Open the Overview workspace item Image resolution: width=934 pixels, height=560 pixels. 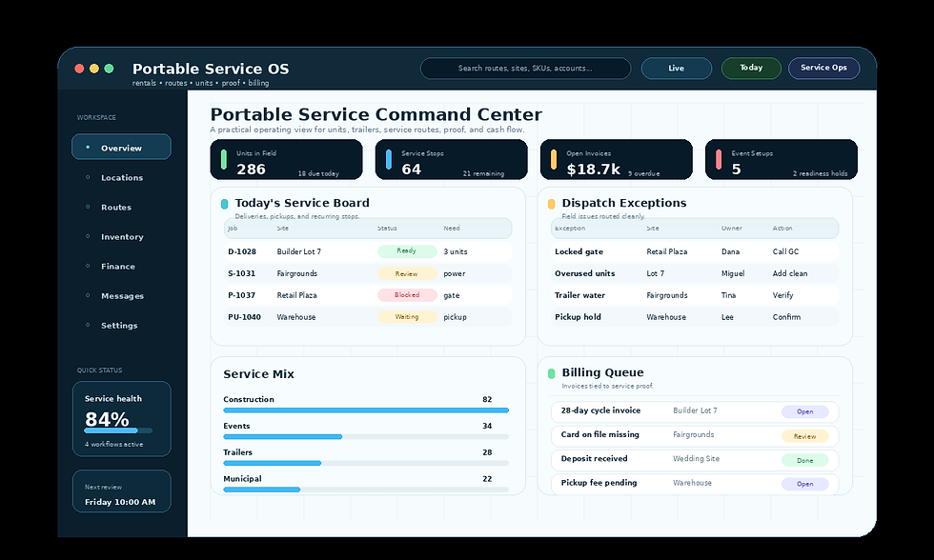click(121, 147)
